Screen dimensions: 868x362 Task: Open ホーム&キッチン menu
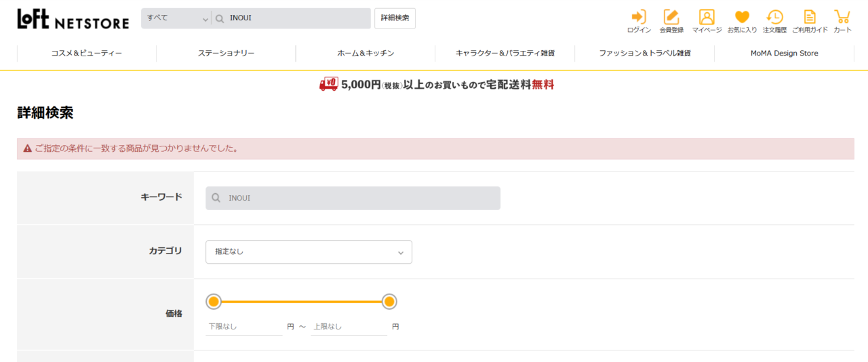(x=366, y=53)
